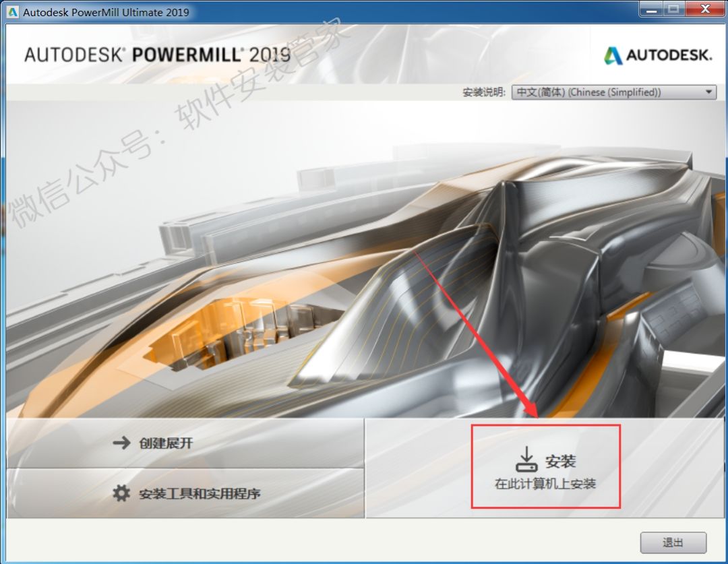Click the gear icon beside 安装工具和实用程序

click(x=121, y=493)
